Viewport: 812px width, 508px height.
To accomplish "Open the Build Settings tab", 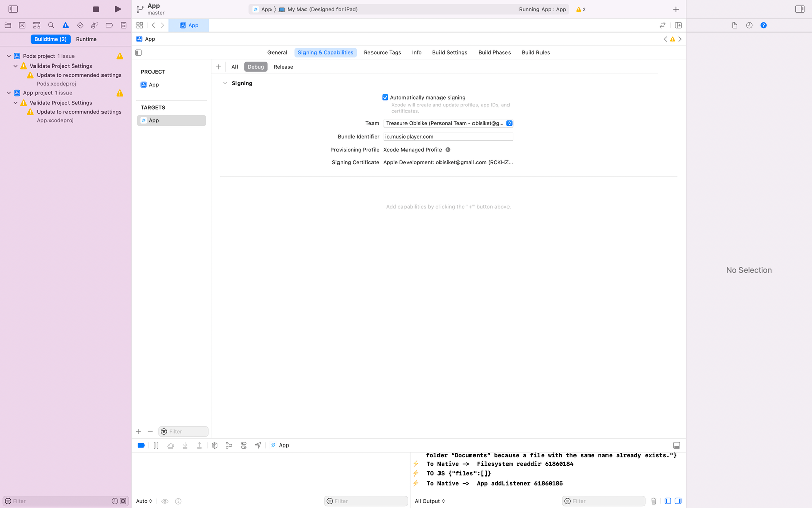I will (450, 53).
